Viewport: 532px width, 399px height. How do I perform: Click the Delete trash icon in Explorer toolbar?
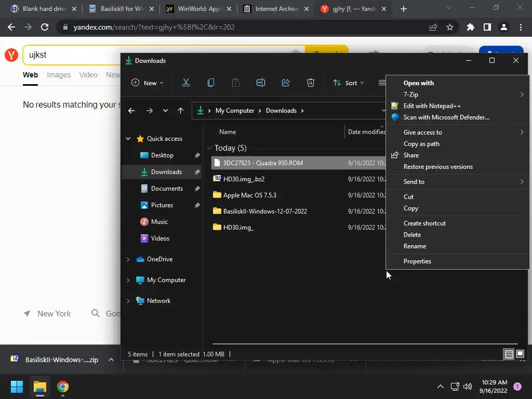(x=311, y=83)
